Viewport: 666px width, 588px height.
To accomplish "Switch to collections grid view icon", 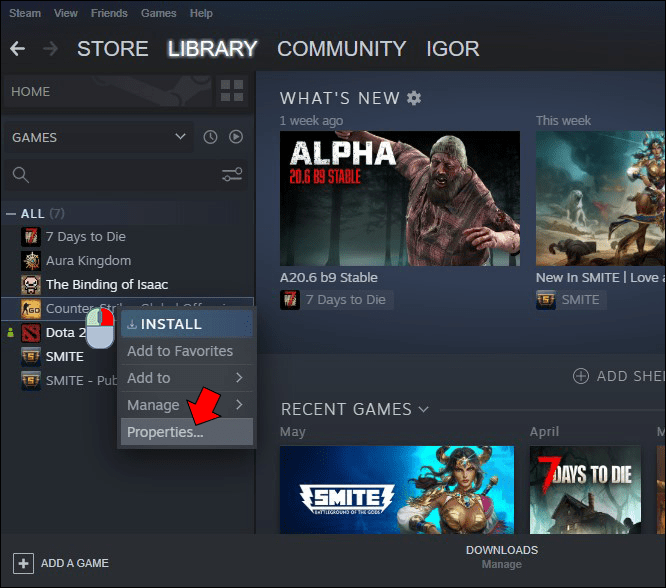I will [232, 91].
